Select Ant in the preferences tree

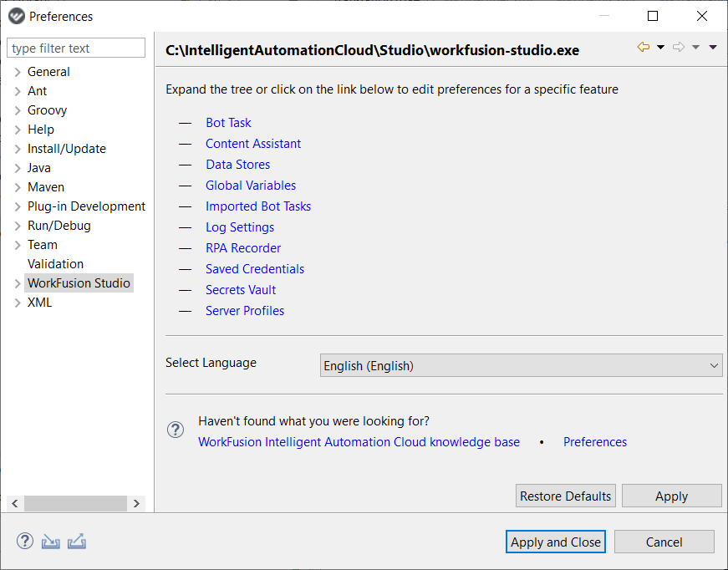coord(37,91)
